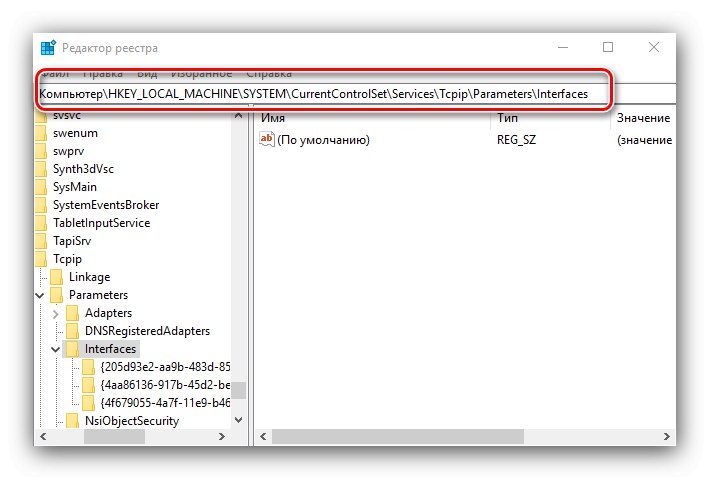Click values pane scroll right arrow
This screenshot has width=709, height=479.
(666, 436)
